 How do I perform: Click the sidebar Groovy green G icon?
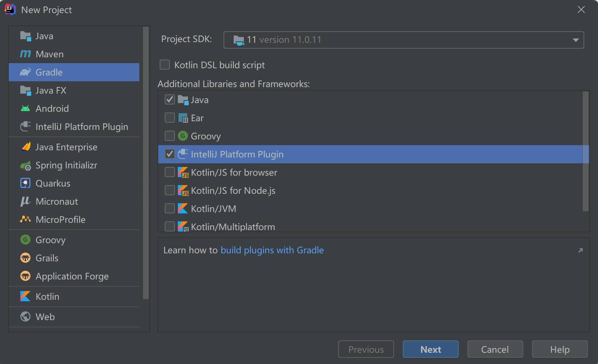tap(25, 240)
